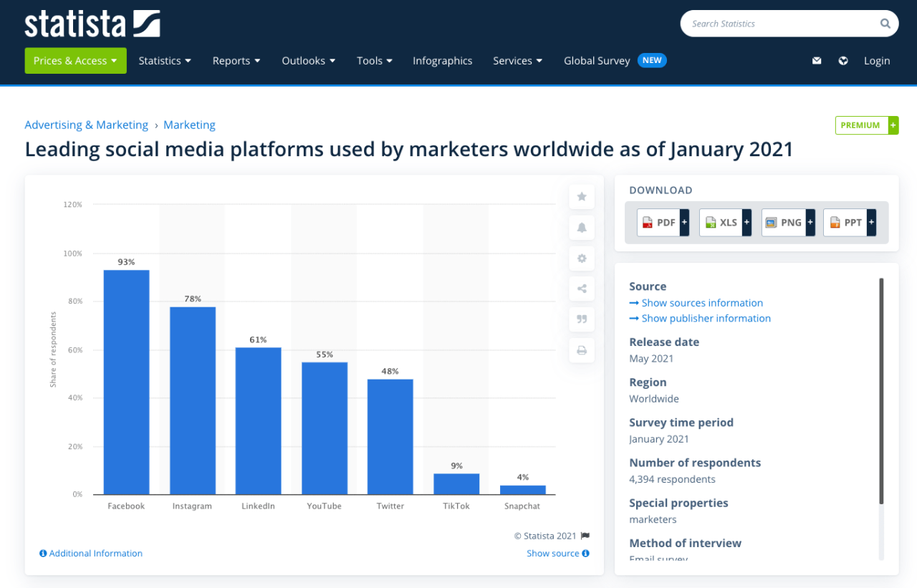Open chart settings via gear icon
Viewport: 917px width, 588px height.
pyautogui.click(x=581, y=258)
